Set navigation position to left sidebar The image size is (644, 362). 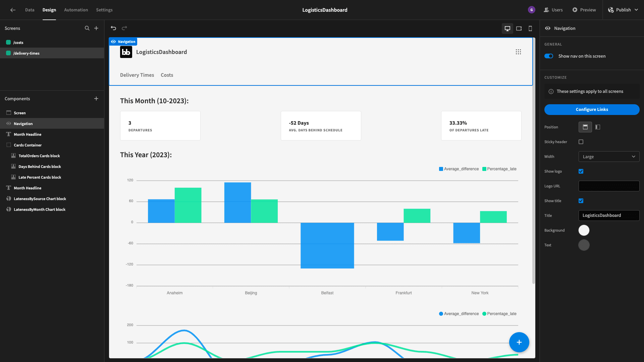pyautogui.click(x=598, y=127)
